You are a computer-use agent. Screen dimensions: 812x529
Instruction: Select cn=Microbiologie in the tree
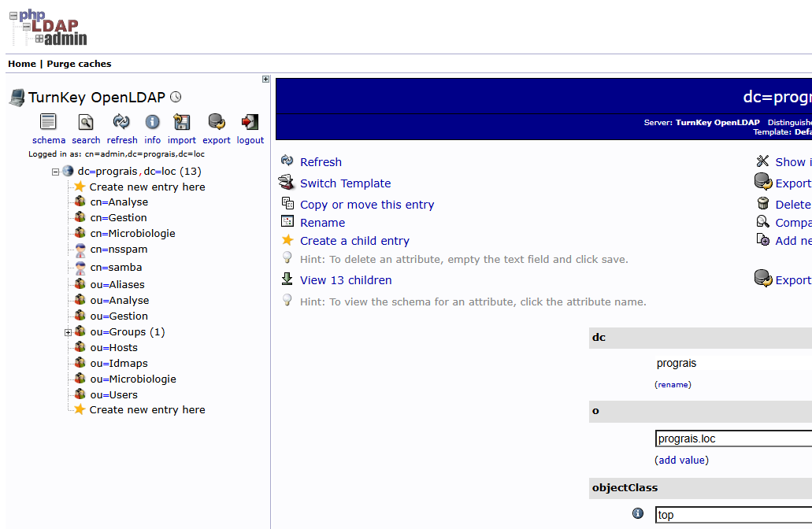pos(132,234)
